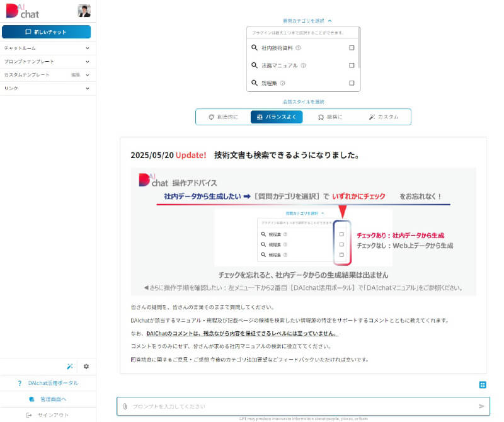Switch to the カスタム conversation style
504x422 pixels.
coord(384,117)
